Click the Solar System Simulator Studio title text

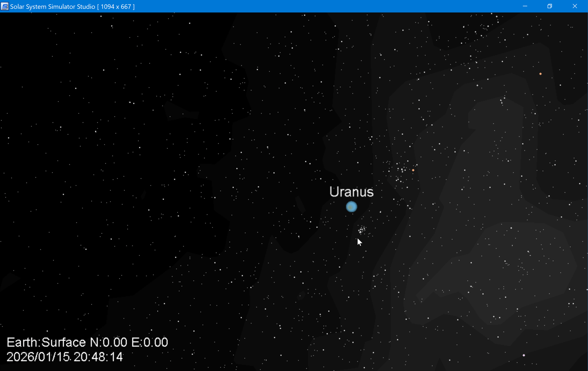pyautogui.click(x=52, y=7)
